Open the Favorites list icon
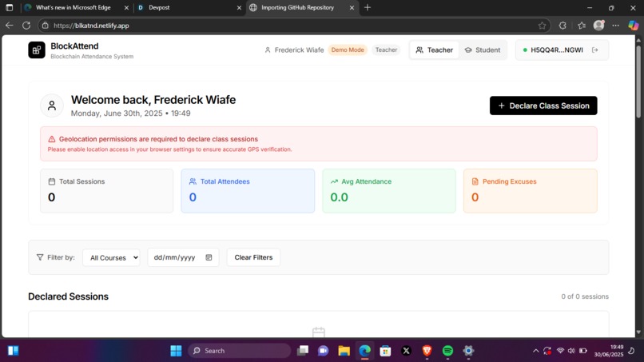This screenshot has height=362, width=644. click(581, 26)
